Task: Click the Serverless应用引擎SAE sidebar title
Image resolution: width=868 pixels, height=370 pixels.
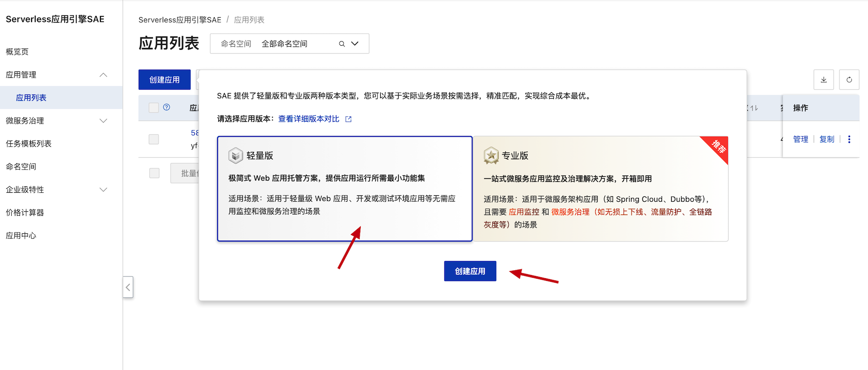Action: click(55, 19)
